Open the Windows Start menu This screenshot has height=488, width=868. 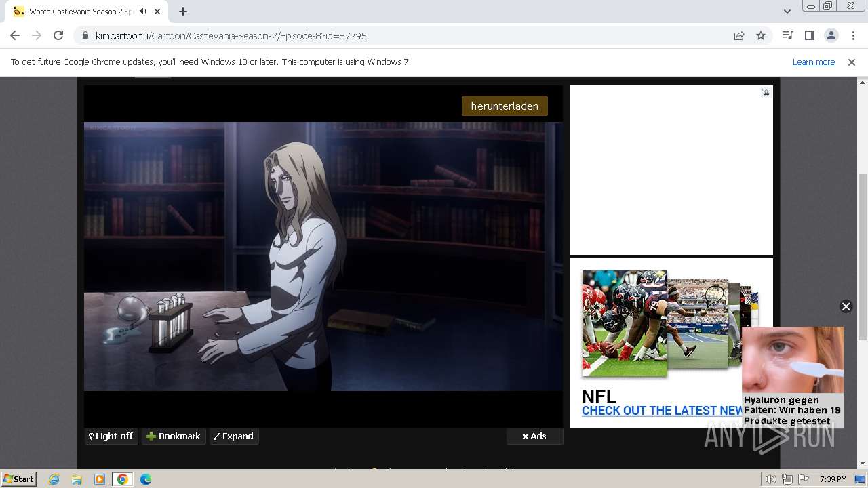19,479
